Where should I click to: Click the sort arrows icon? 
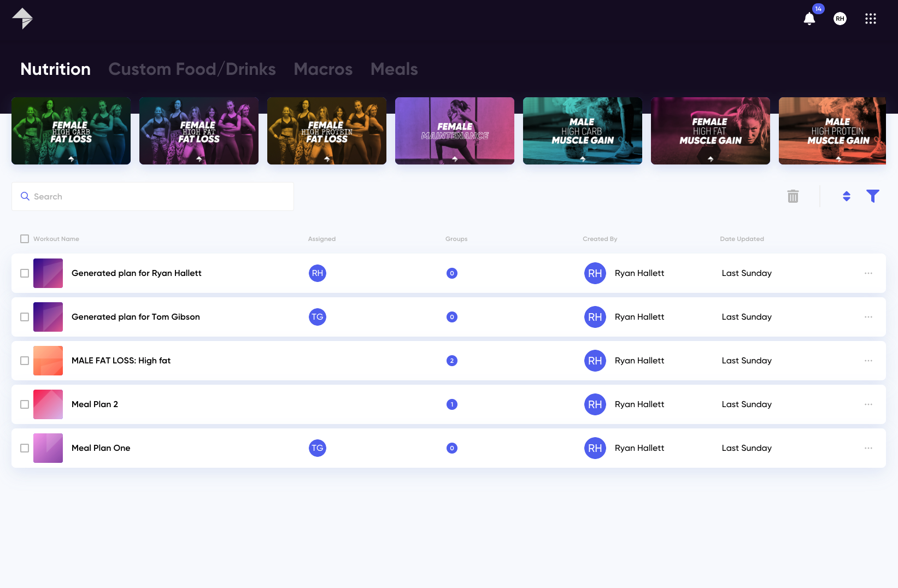[x=847, y=196]
